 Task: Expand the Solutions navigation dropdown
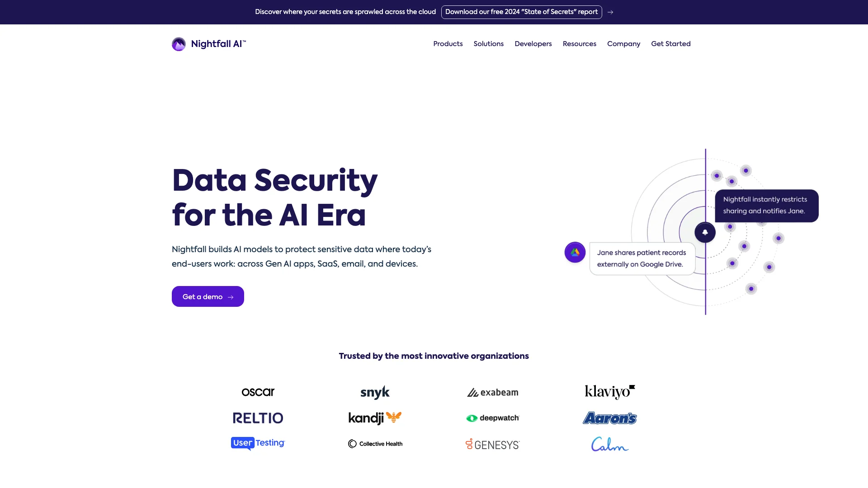[x=489, y=44]
